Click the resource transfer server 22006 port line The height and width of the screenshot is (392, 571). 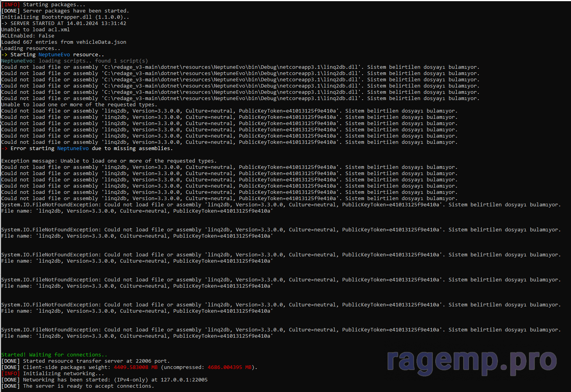point(96,361)
